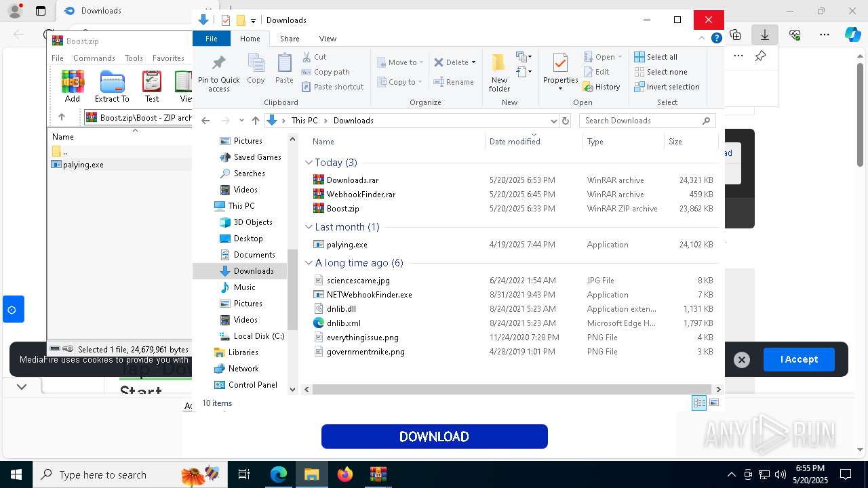Viewport: 868px width, 488px height.
Task: Click the Search Downloads field
Action: coord(648,121)
